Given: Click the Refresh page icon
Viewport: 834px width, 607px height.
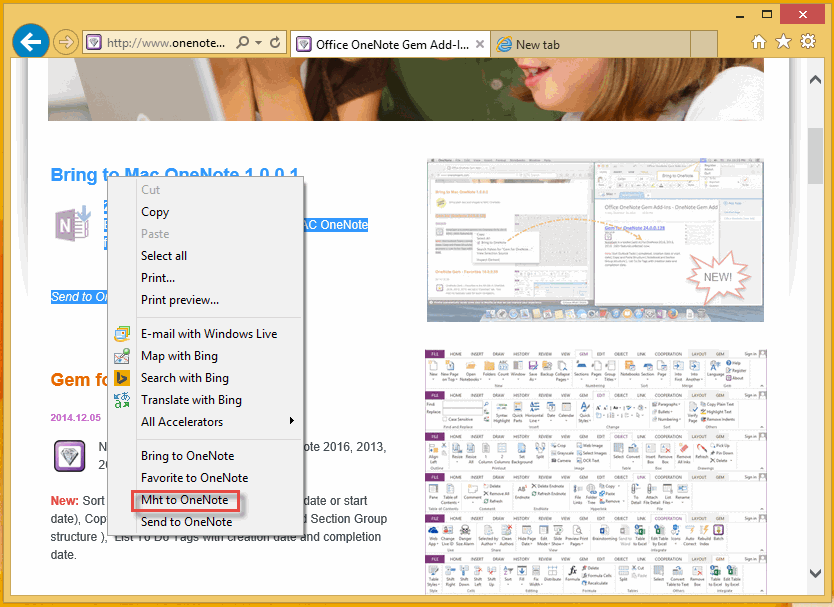Looking at the screenshot, I should click(275, 42).
